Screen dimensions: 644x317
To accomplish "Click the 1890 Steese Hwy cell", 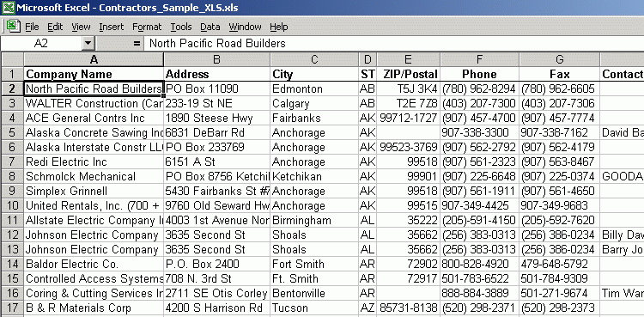I will (x=217, y=118).
